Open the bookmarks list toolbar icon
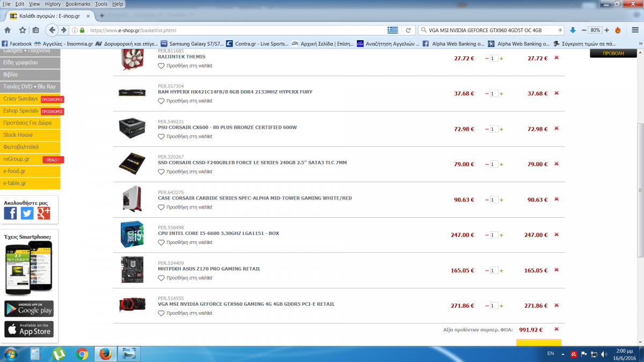 pos(35,30)
